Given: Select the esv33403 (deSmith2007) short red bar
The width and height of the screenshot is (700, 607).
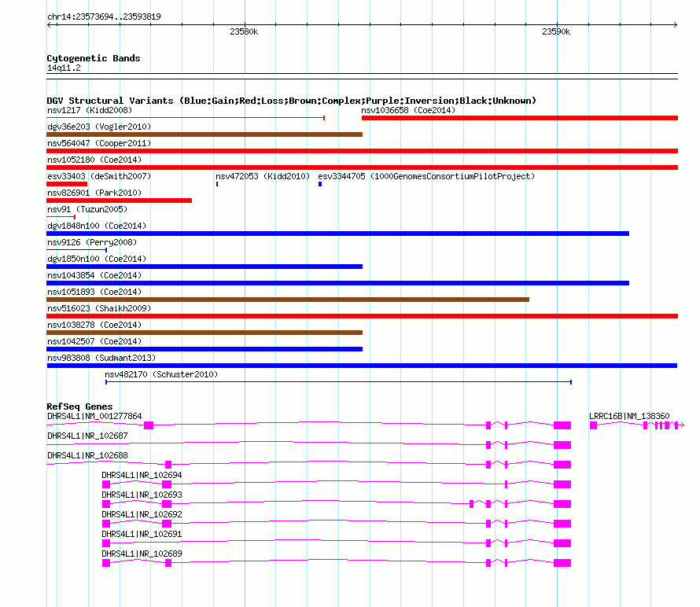Looking at the screenshot, I should [67, 184].
